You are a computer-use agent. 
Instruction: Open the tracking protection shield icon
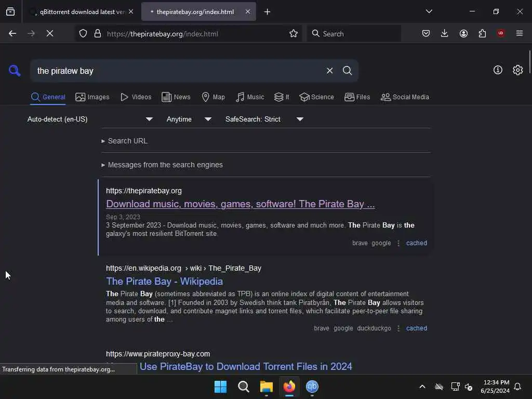tap(83, 34)
